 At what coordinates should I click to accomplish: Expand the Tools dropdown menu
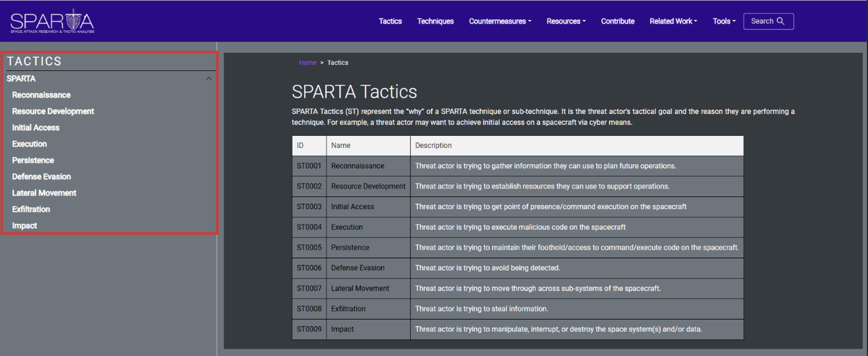tap(724, 21)
